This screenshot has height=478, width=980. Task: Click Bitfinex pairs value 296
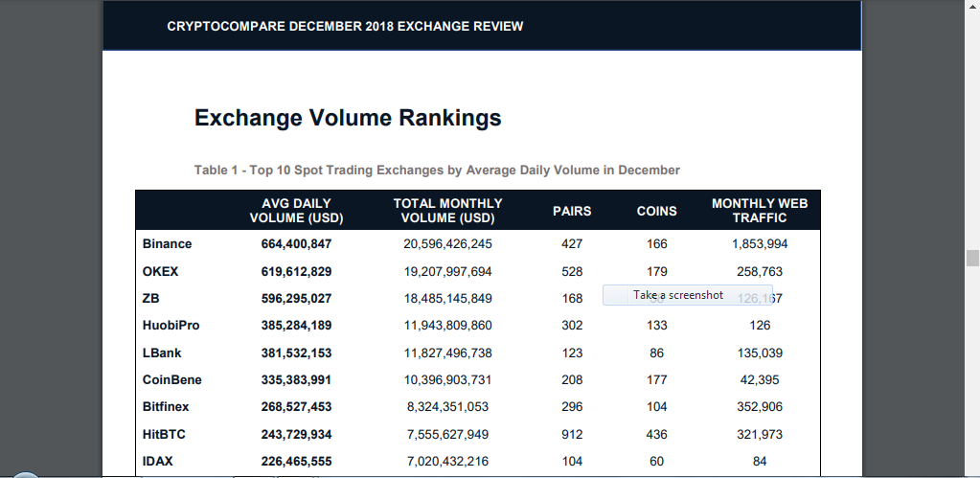coord(572,406)
